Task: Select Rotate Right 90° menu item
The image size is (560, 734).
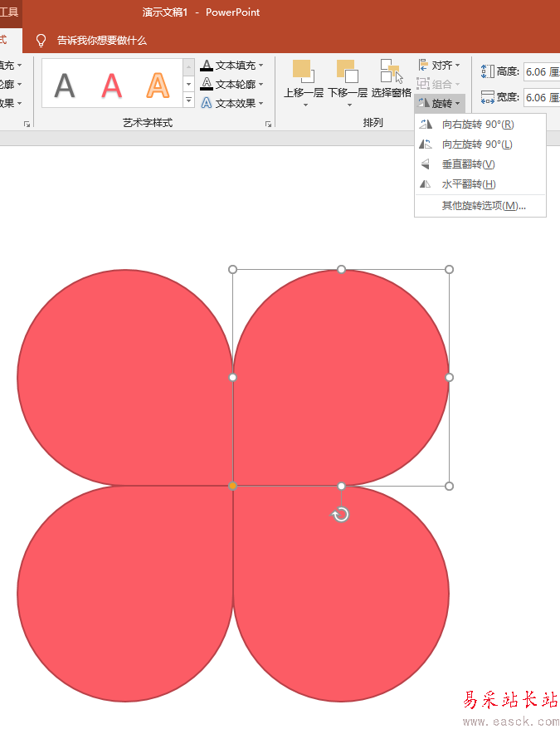Action: (477, 125)
